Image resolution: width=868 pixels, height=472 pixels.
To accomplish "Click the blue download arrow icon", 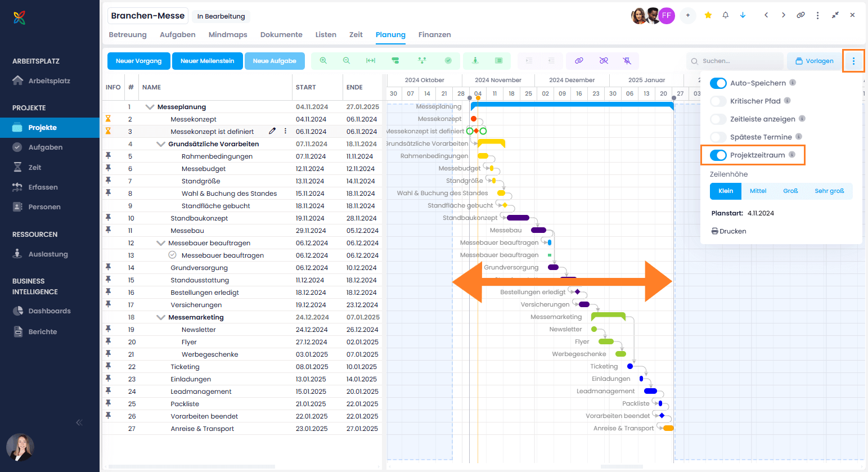I will (743, 15).
